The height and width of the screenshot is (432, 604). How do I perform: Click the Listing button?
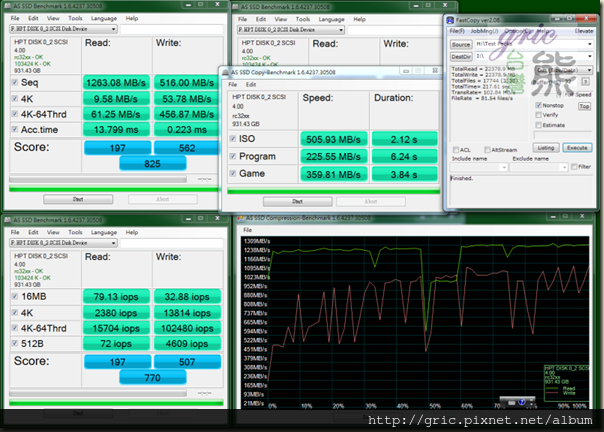(x=546, y=147)
